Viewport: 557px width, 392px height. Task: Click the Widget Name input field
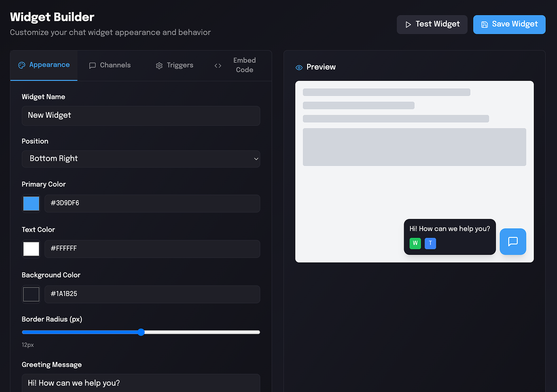pyautogui.click(x=141, y=116)
